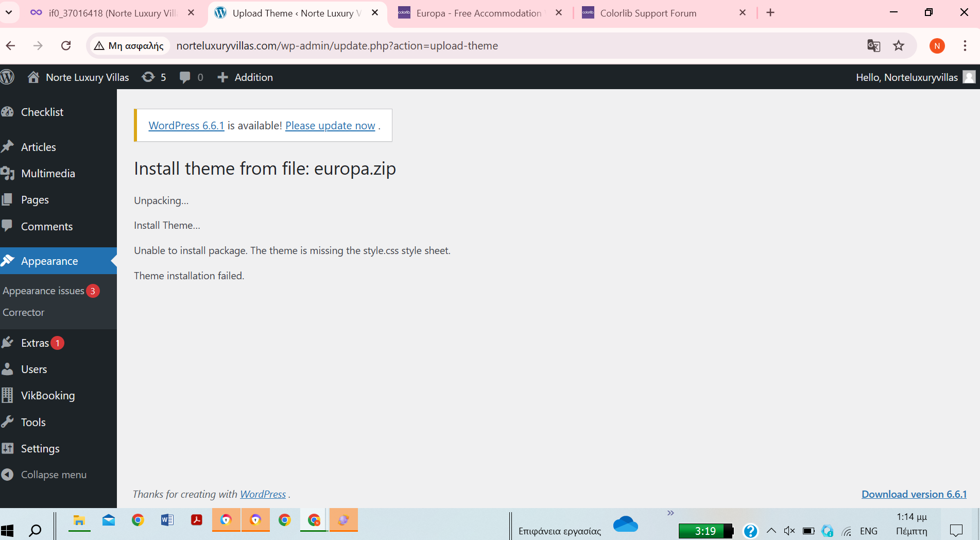980x540 pixels.
Task: Click the Checklist dashboard icon
Action: pyautogui.click(x=7, y=112)
